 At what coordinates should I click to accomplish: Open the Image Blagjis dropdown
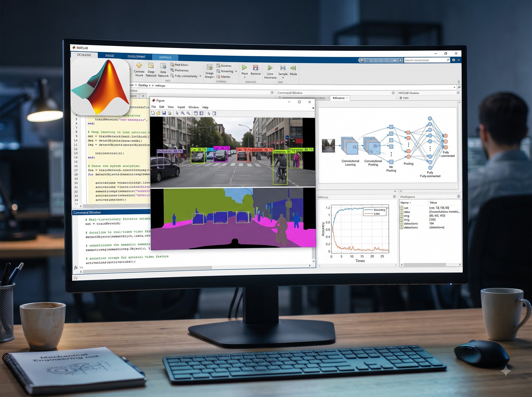(x=209, y=71)
